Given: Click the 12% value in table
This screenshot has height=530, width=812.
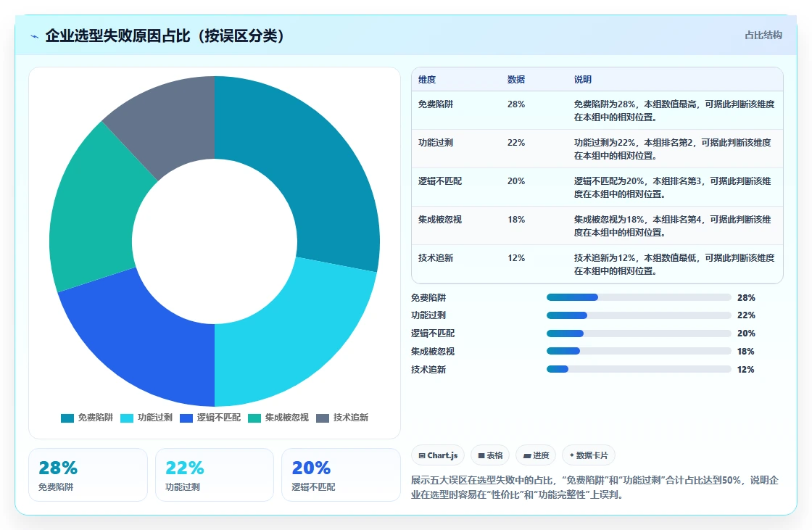Looking at the screenshot, I should 515,258.
